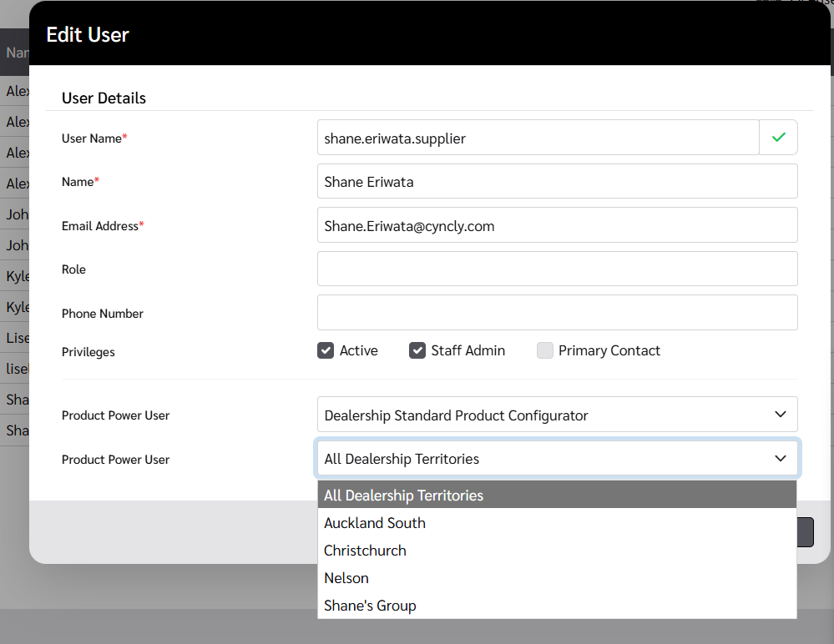Click the empty Role input field
The image size is (834, 644).
point(557,269)
